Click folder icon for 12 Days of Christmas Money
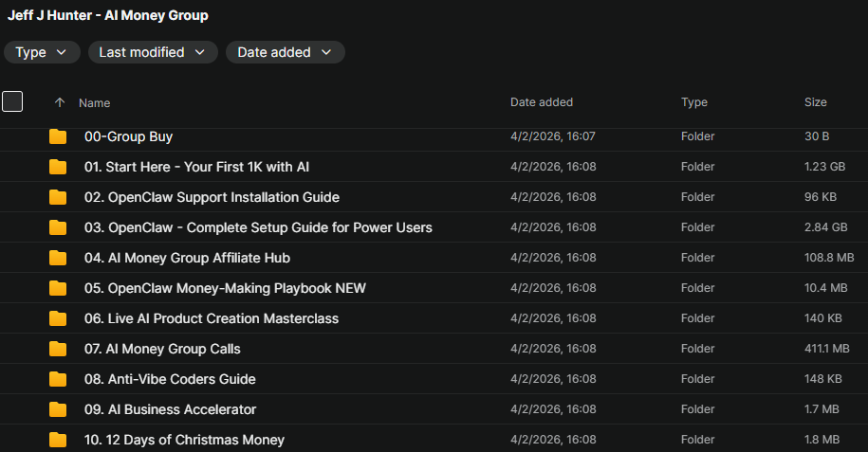868x452 pixels. coord(58,440)
